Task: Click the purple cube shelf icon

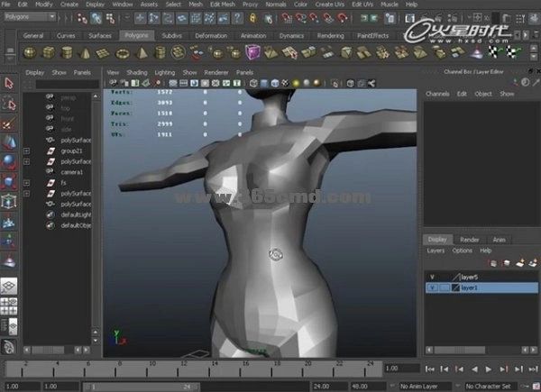Action: [x=253, y=51]
